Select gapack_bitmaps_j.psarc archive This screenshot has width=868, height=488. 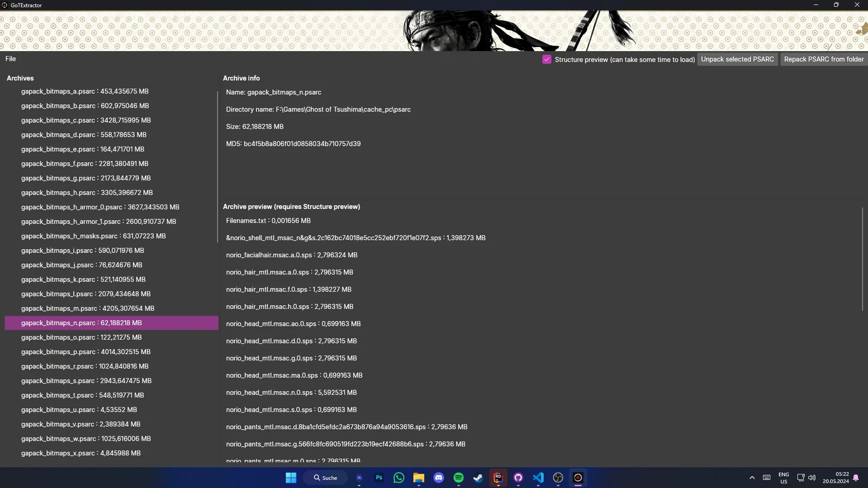pos(111,265)
